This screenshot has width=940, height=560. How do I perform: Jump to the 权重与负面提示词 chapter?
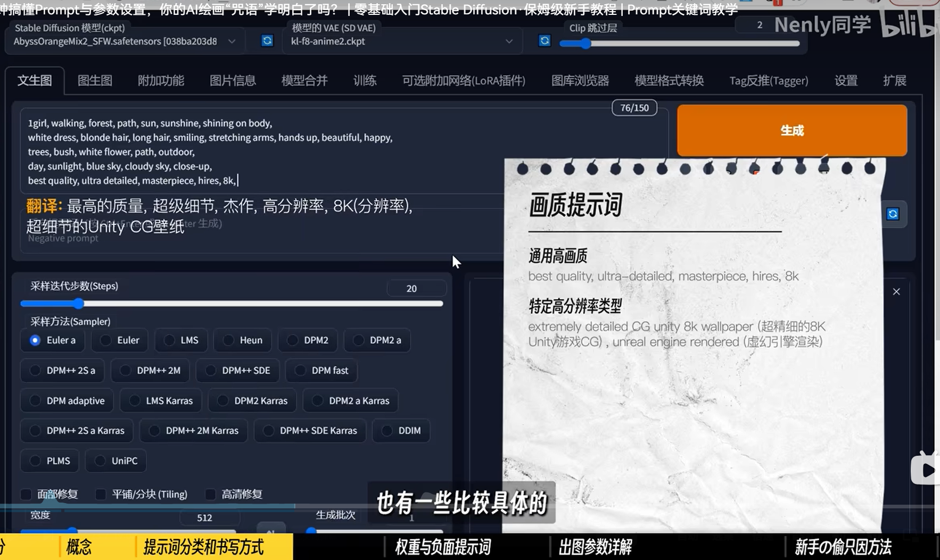[x=442, y=547]
